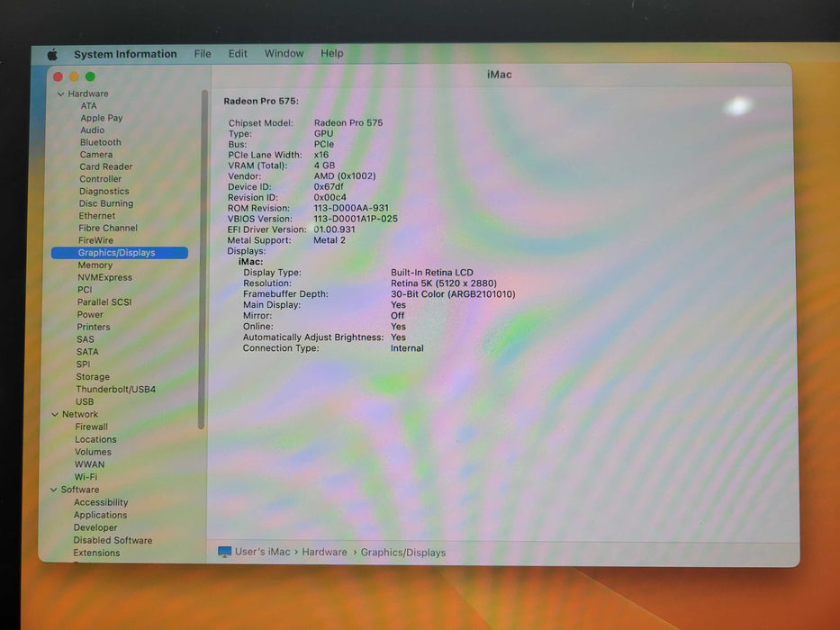Click the yellow minimize window button
The image size is (840, 630).
click(74, 77)
